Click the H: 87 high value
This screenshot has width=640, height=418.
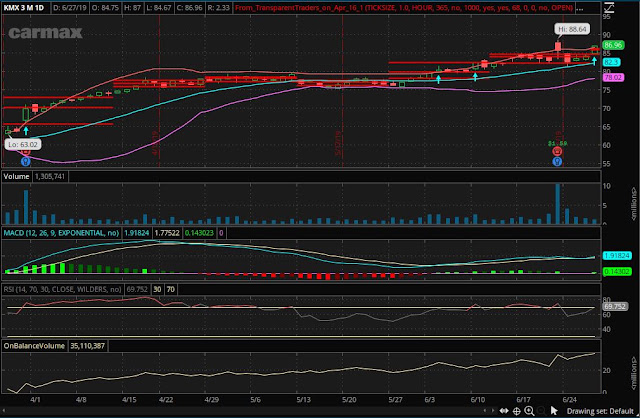point(132,8)
